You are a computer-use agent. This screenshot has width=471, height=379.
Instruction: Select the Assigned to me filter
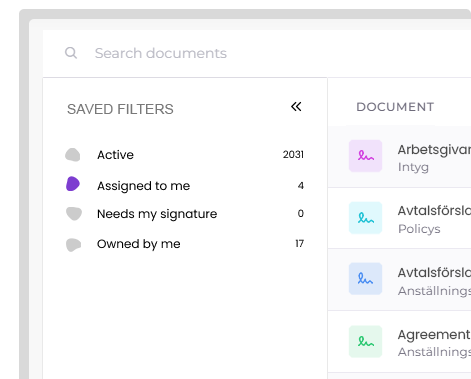(185, 185)
